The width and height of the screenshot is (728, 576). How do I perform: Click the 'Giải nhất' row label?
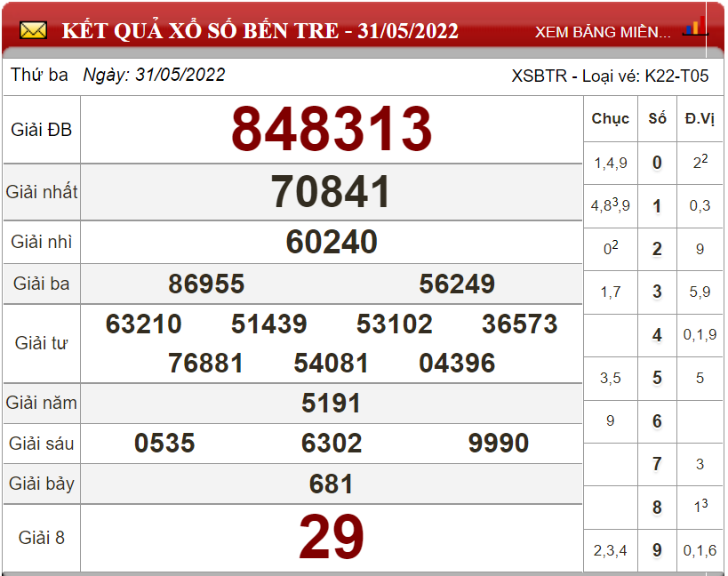click(x=42, y=192)
